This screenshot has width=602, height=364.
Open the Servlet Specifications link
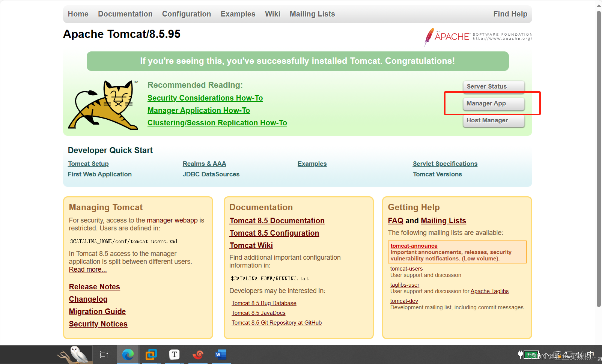pos(445,164)
